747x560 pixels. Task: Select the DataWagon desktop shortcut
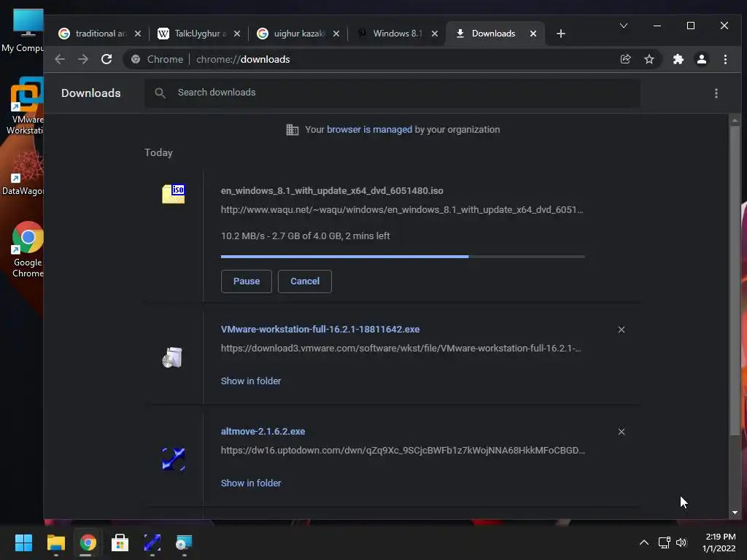tap(23, 174)
